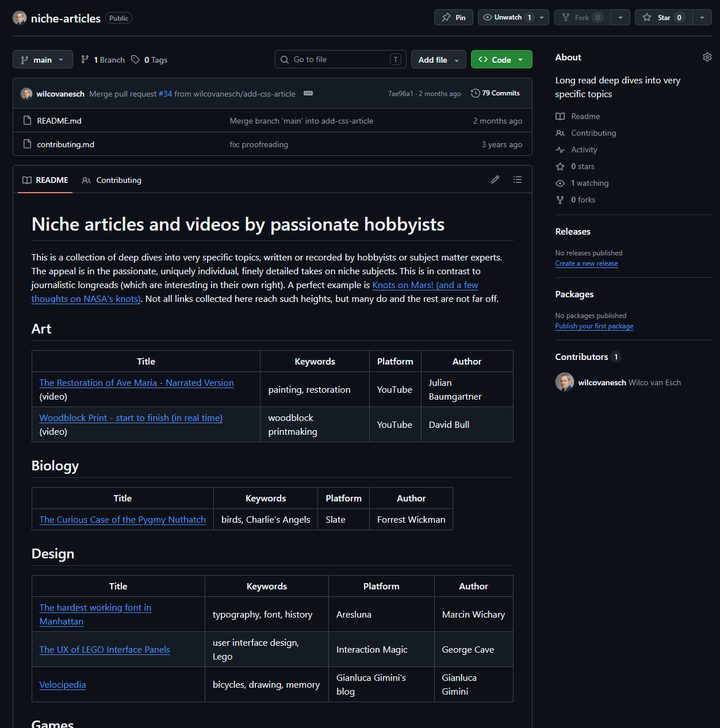Open the Releases heading link

coord(573,231)
